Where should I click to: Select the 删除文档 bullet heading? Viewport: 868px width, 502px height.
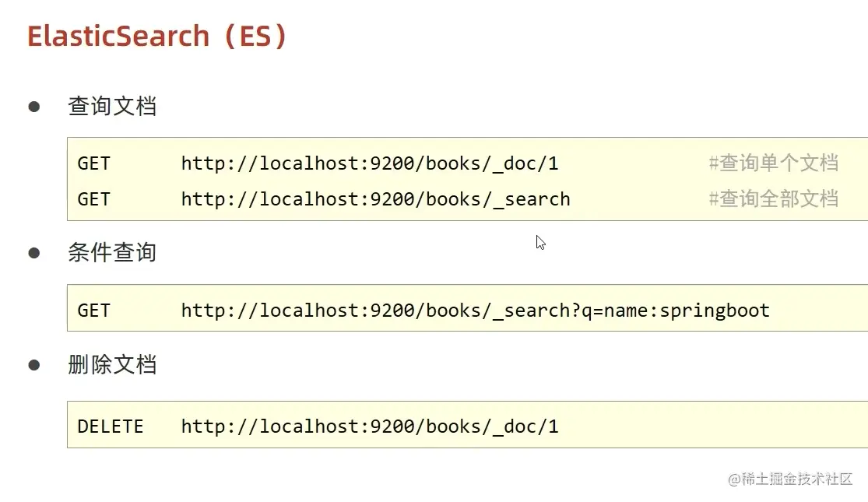pos(112,365)
